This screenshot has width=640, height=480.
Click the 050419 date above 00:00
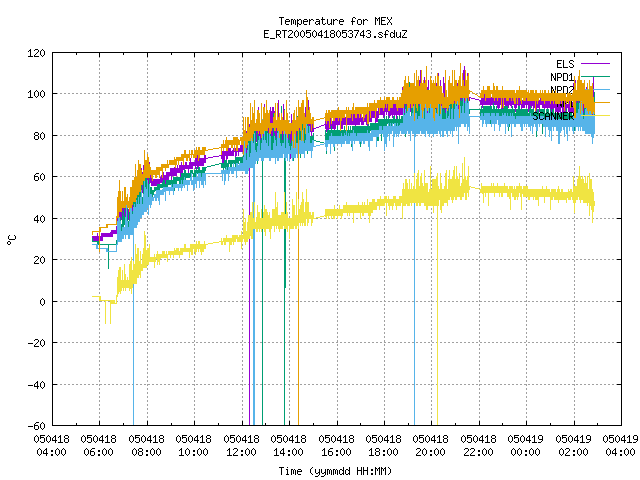526,439
